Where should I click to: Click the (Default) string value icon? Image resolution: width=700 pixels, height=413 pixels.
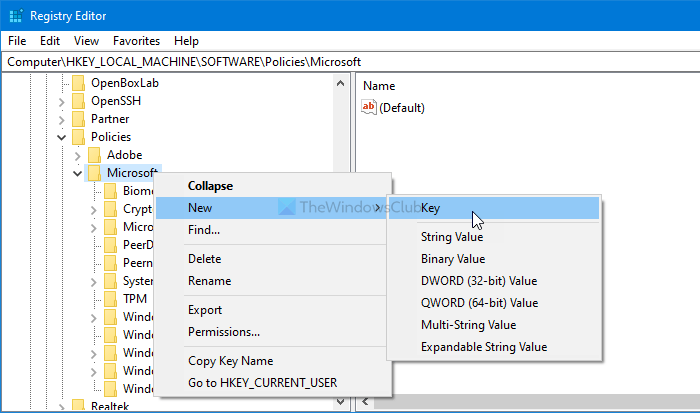[x=369, y=107]
